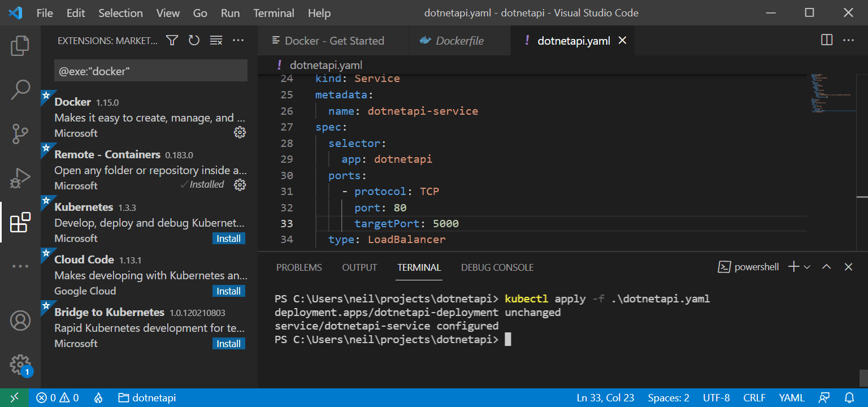Open the Source Control view
Viewport: 868px width, 407px height.
[20, 134]
